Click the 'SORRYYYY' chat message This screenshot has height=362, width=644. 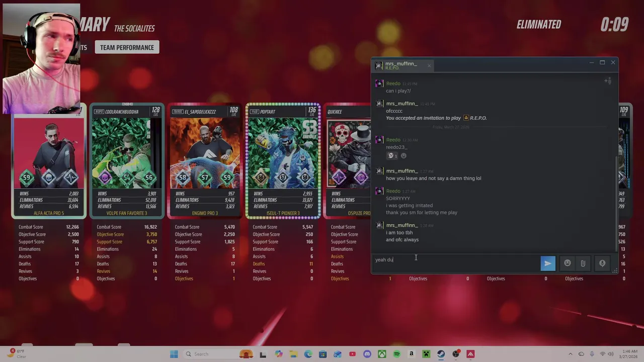click(398, 198)
